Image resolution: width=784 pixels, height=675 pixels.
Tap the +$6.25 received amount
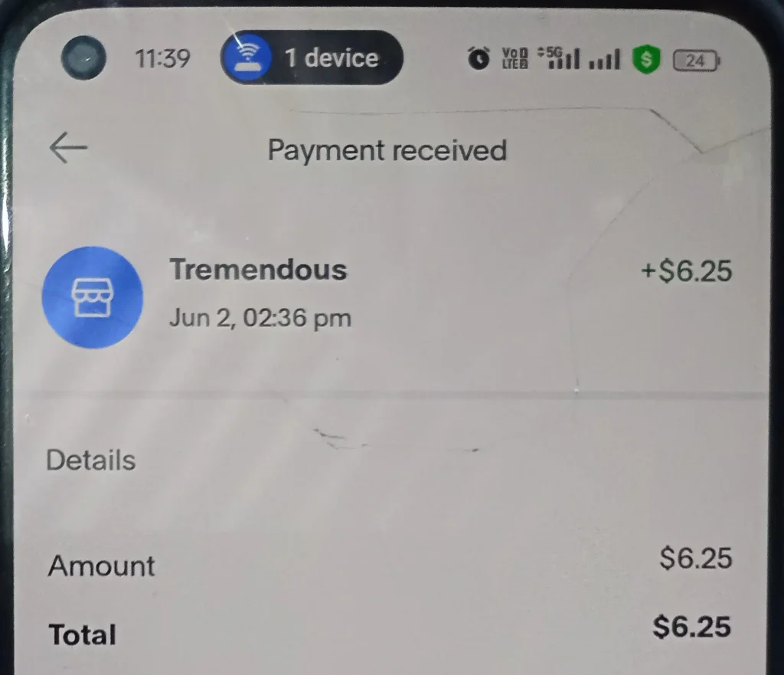pyautogui.click(x=687, y=270)
